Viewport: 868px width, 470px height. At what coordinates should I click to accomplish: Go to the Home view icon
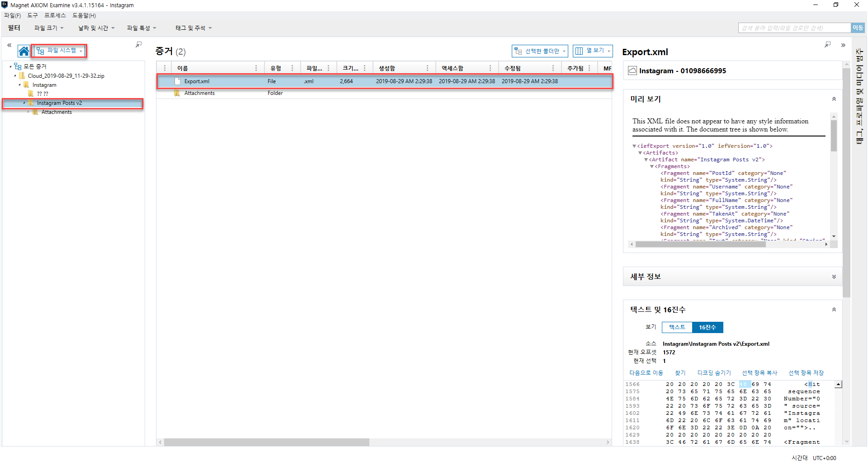(x=24, y=51)
